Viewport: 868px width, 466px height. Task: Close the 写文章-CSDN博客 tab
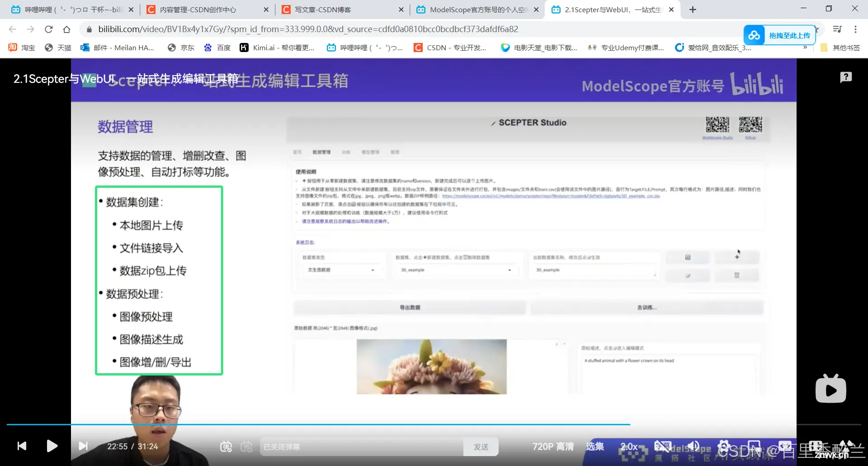pos(401,10)
